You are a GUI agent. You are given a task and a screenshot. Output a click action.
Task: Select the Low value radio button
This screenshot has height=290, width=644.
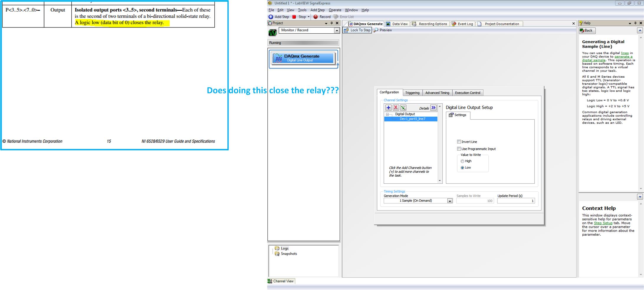coord(462,168)
